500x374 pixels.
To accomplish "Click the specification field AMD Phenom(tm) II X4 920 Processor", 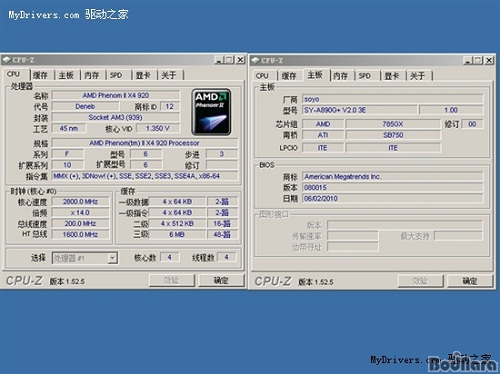I will pos(145,143).
